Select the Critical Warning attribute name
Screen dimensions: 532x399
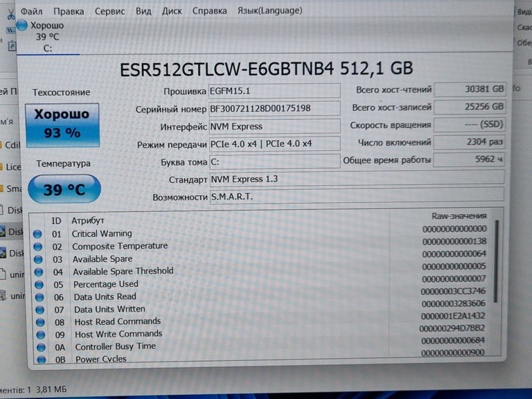pos(102,233)
